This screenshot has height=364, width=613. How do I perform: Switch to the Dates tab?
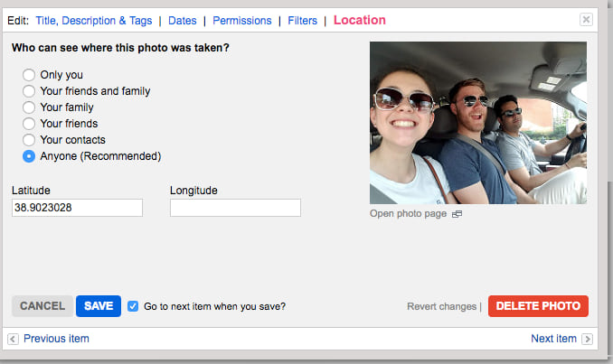(184, 21)
